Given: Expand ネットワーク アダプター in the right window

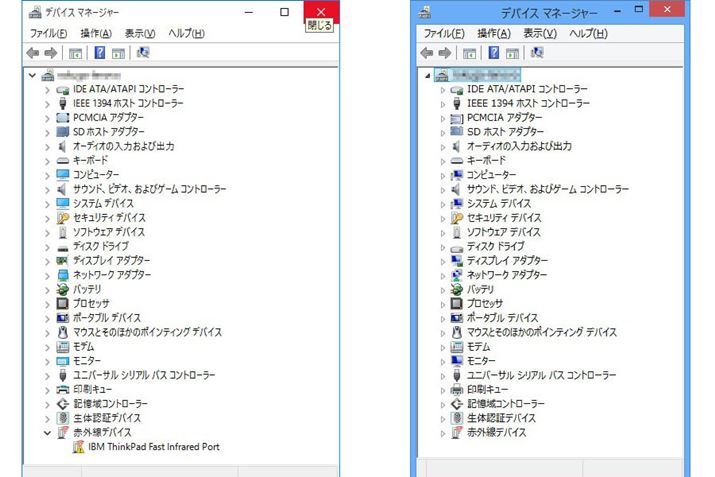Looking at the screenshot, I should [443, 275].
